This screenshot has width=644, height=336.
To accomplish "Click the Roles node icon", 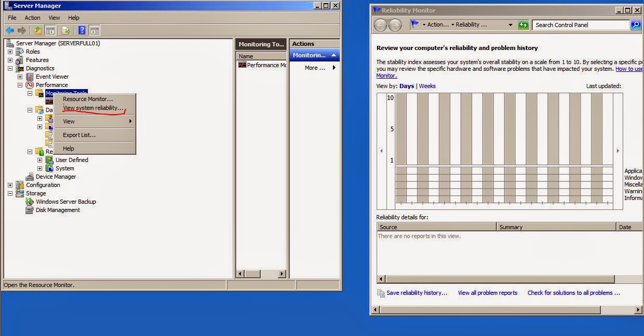I will tap(20, 52).
